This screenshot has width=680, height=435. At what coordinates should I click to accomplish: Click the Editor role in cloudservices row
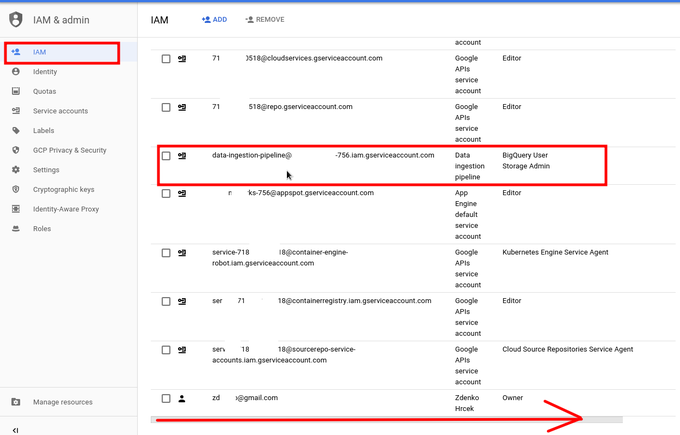[512, 58]
